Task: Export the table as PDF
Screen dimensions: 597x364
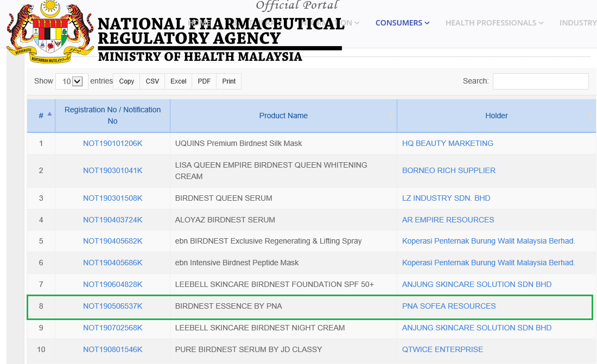Action: pos(204,81)
